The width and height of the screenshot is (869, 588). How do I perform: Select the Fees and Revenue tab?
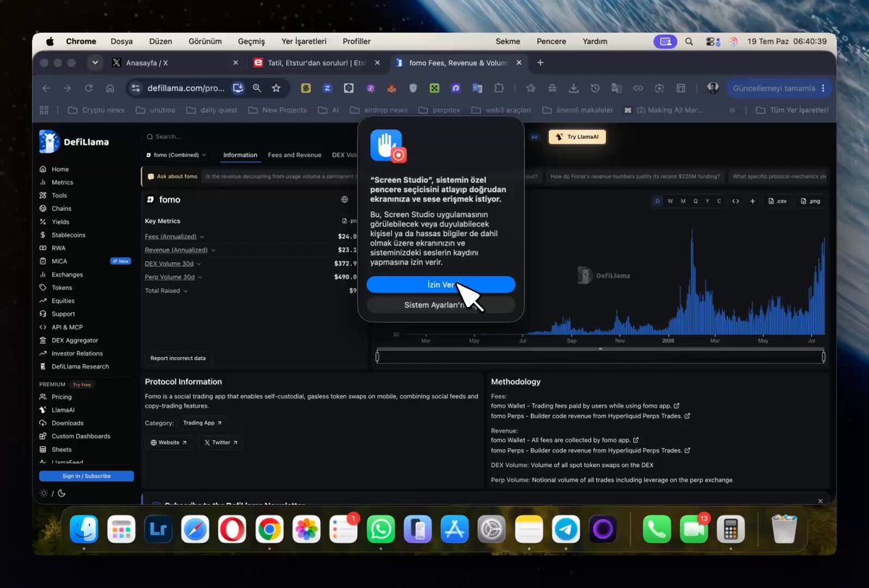click(x=295, y=155)
